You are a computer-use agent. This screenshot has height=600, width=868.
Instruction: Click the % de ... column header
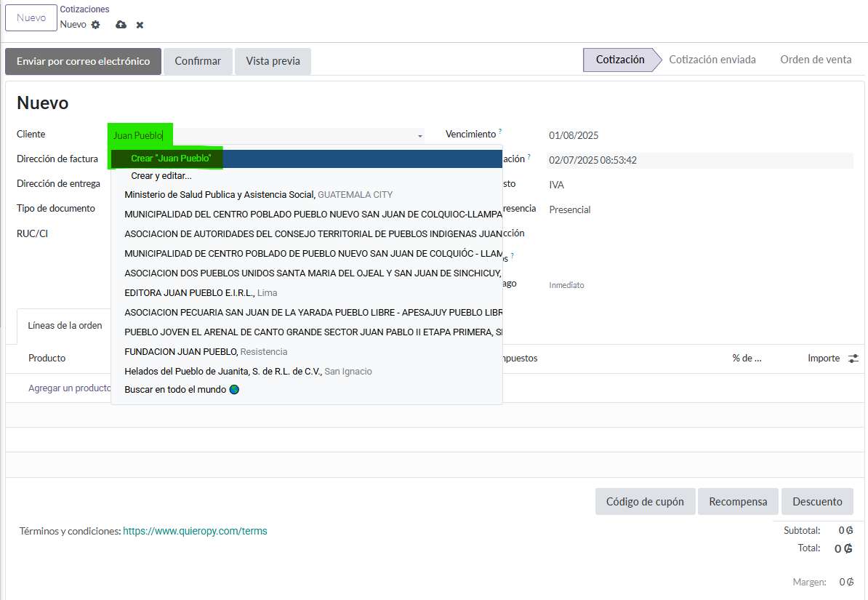click(747, 359)
